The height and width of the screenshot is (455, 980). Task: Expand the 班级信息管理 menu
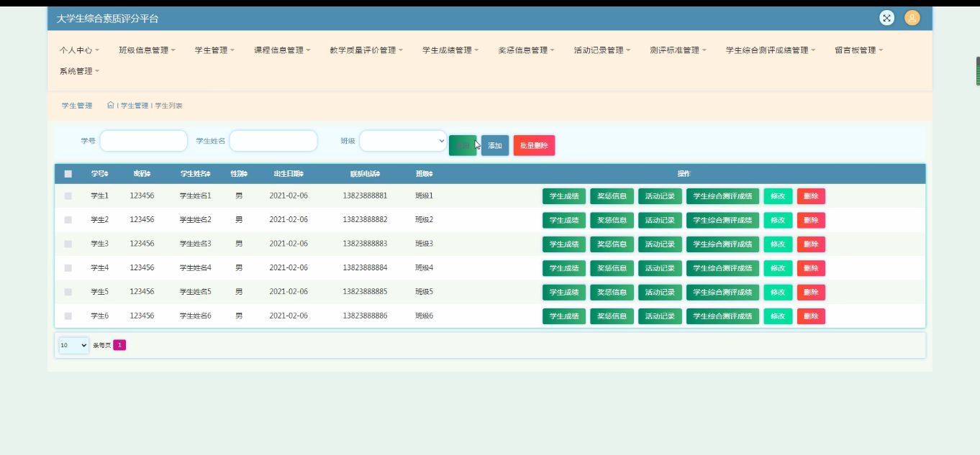pyautogui.click(x=147, y=50)
